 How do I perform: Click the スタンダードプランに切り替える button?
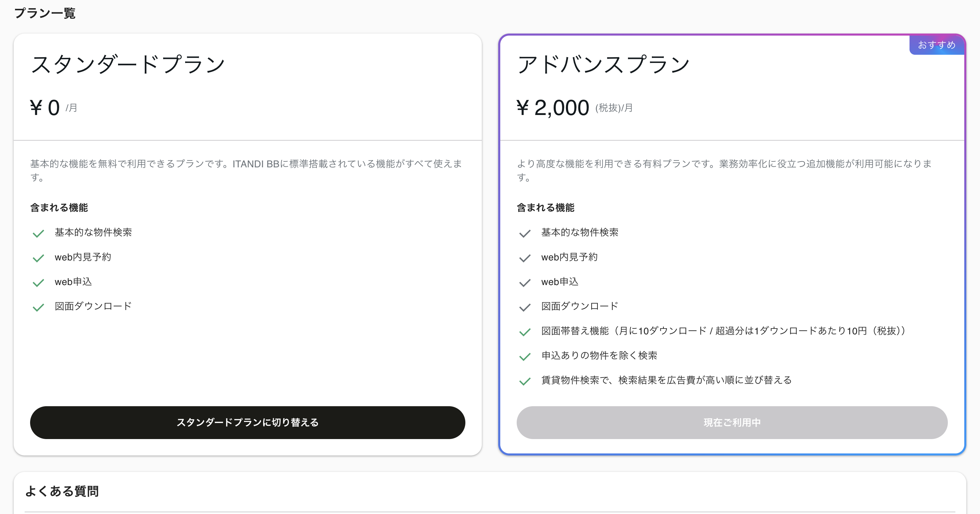[x=247, y=422]
